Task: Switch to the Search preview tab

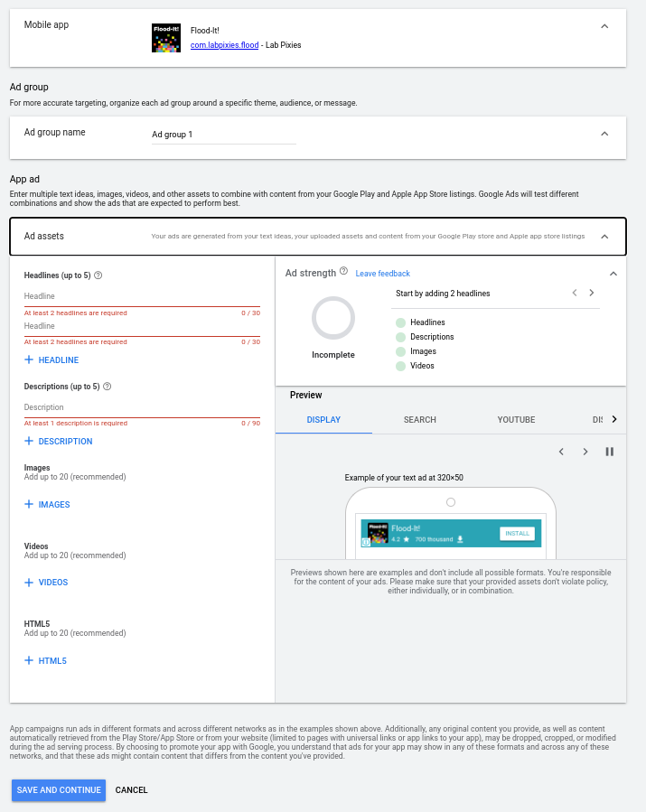Action: pyautogui.click(x=420, y=420)
